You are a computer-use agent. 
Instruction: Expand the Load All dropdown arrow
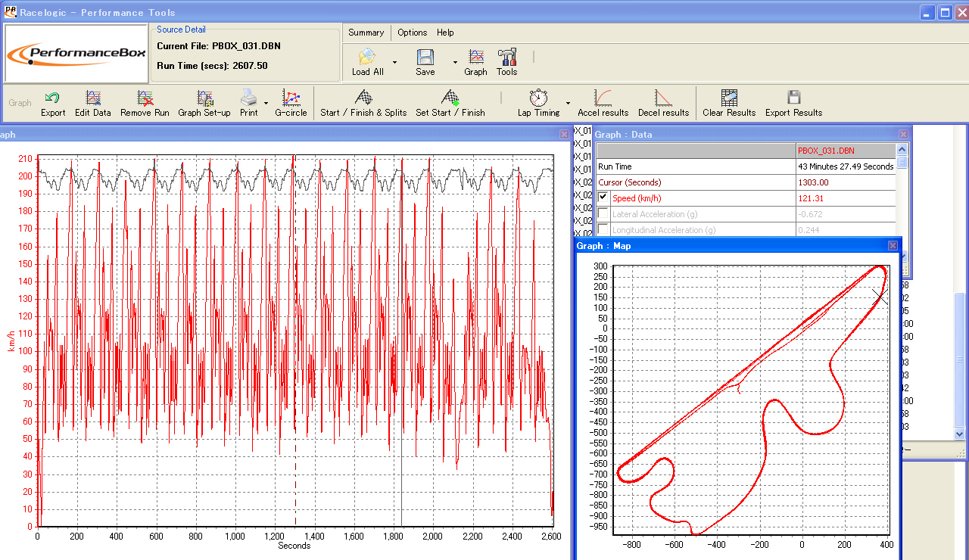click(394, 62)
